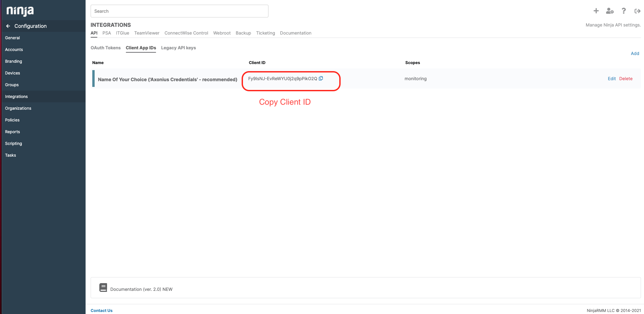
Task: Click the INTEGRATIONS page heading
Action: point(111,25)
